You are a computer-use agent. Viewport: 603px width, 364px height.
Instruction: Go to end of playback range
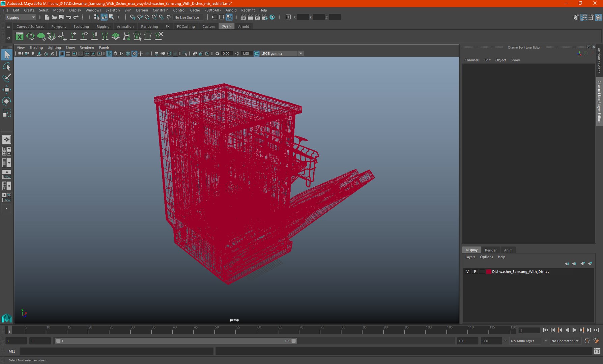[596, 330]
